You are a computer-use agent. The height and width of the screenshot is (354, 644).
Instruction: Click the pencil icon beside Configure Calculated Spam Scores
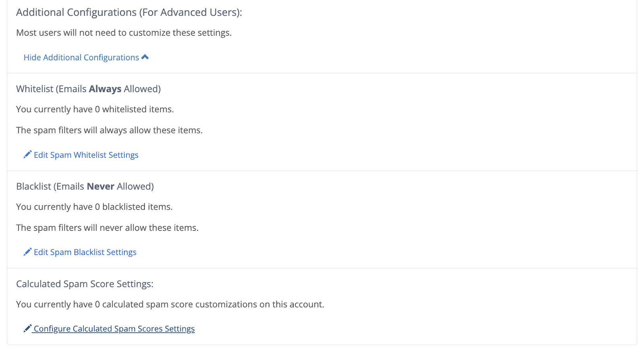click(27, 329)
